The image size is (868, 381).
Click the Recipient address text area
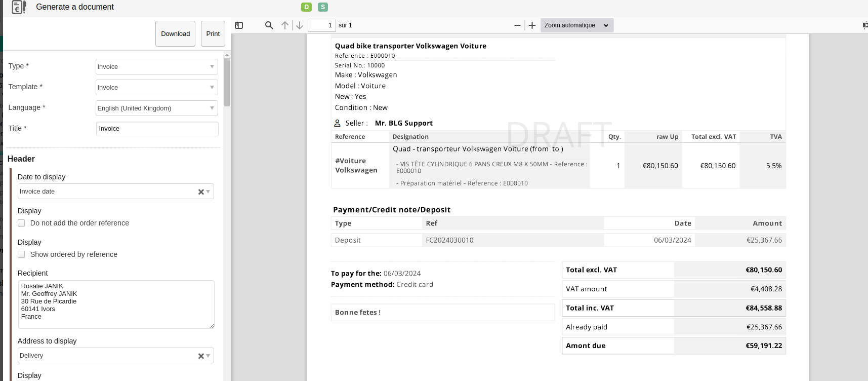[116, 304]
